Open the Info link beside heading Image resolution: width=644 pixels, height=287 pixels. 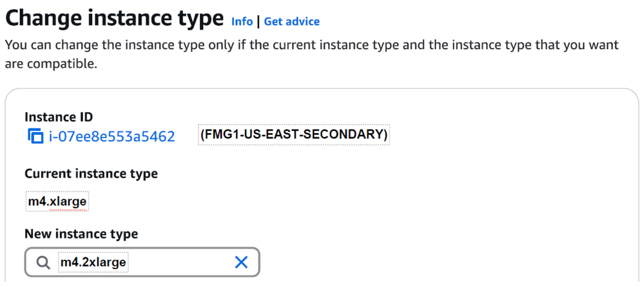pos(242,21)
